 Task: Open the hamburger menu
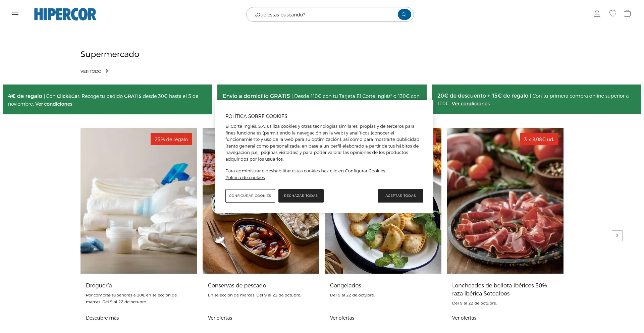(x=15, y=14)
